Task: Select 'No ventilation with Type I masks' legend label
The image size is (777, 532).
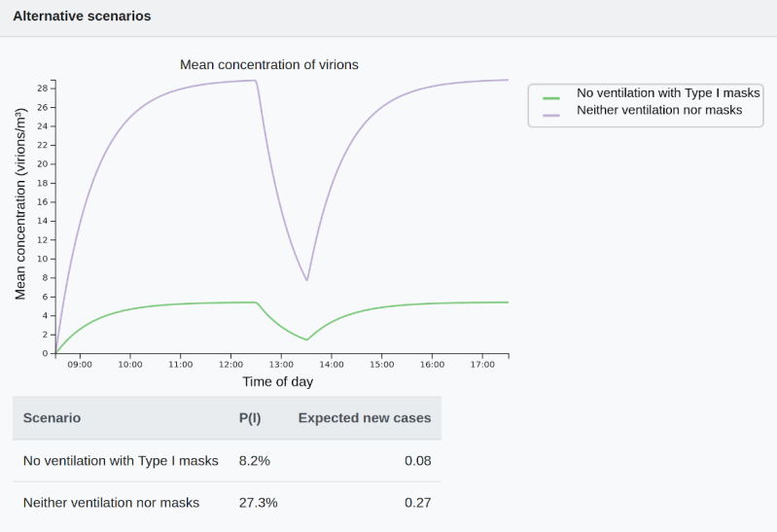Action: pyautogui.click(x=668, y=93)
